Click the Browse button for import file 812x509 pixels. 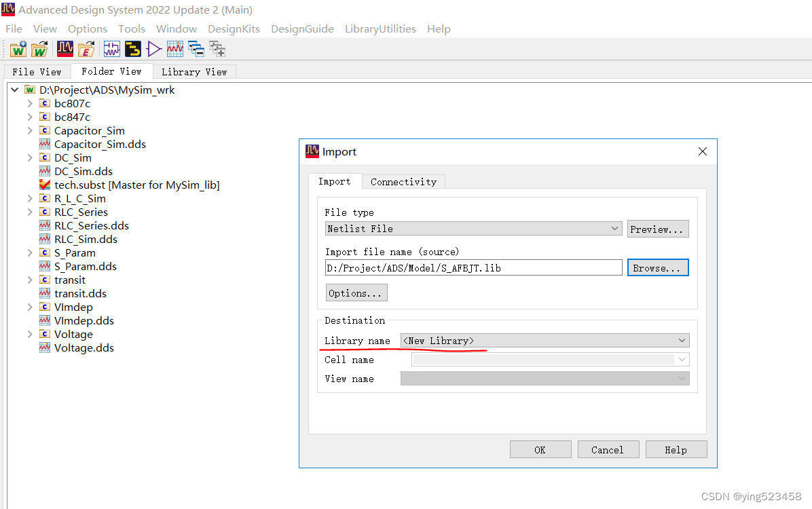(x=657, y=267)
